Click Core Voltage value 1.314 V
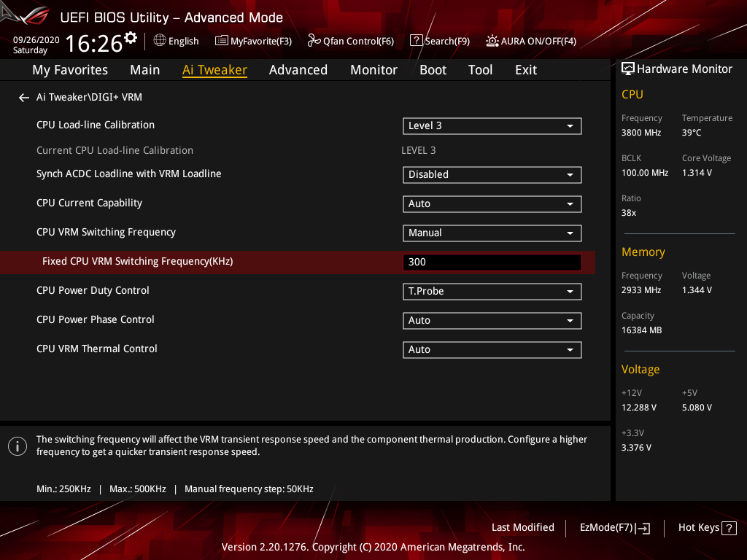 point(697,173)
